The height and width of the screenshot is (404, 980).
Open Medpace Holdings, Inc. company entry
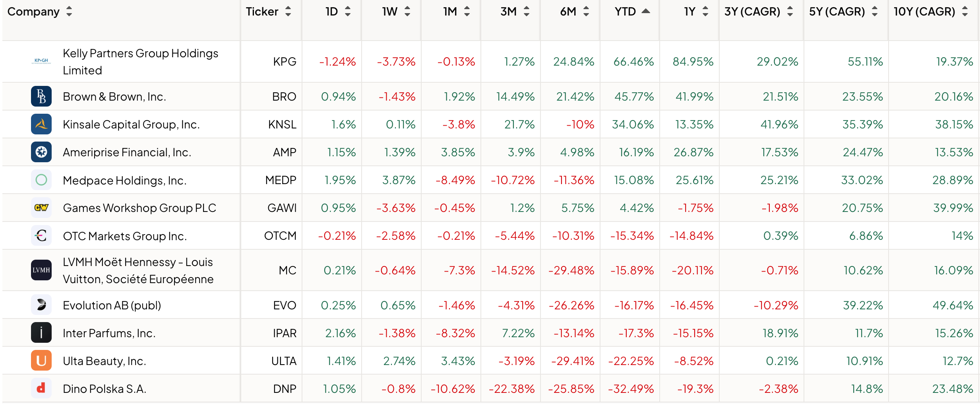coord(125,180)
